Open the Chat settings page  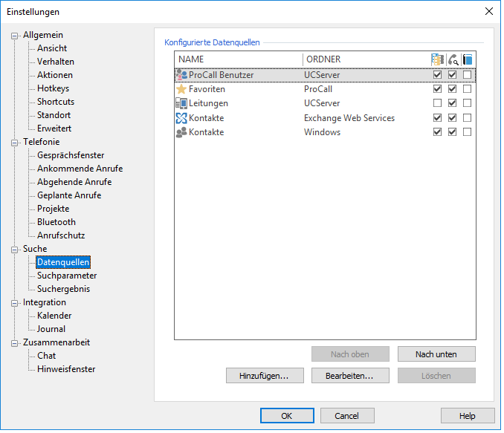click(x=46, y=356)
